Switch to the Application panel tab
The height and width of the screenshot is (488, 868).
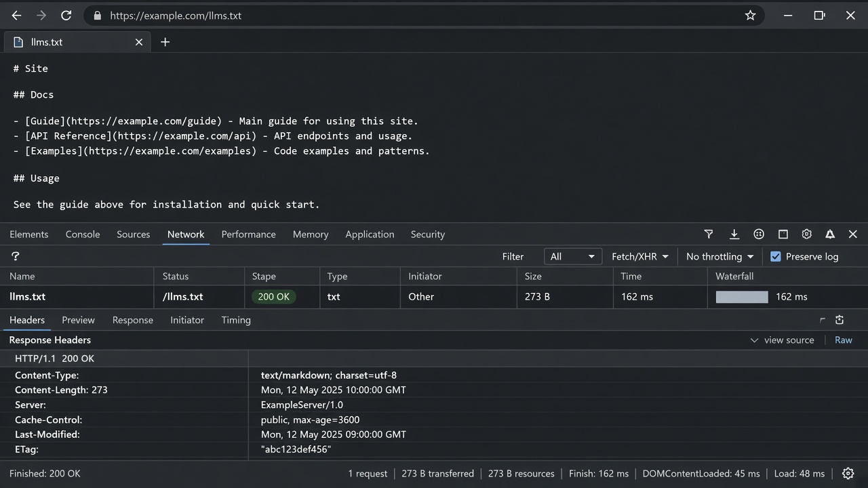(x=370, y=235)
